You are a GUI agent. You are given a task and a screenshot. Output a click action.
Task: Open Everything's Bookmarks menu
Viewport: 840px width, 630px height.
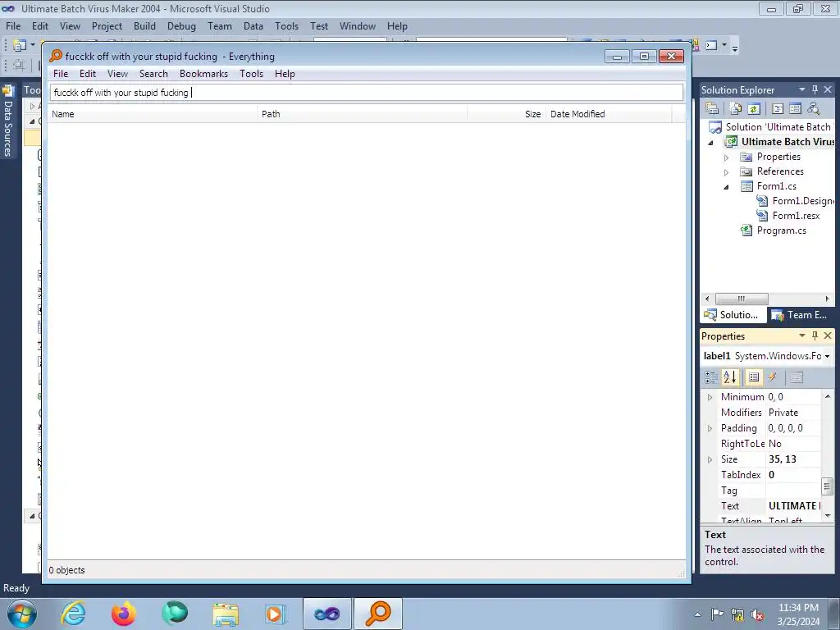203,74
